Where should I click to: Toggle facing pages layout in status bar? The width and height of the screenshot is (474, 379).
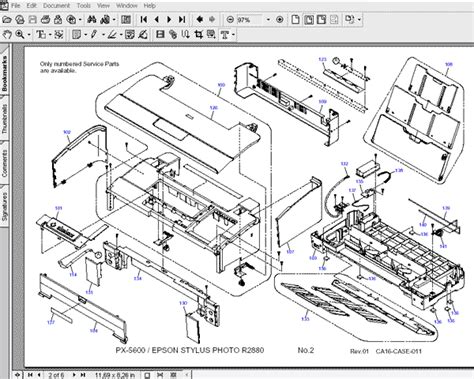click(173, 375)
